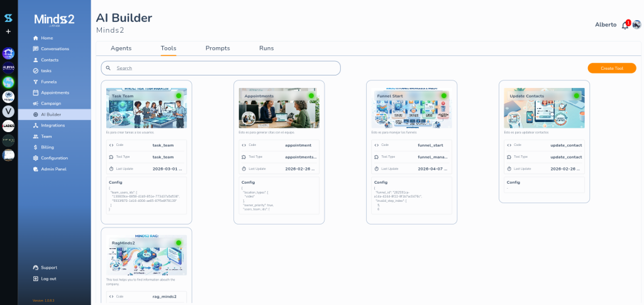Toggle Funnel Start green status indicator
The width and height of the screenshot is (644, 305).
point(444,96)
